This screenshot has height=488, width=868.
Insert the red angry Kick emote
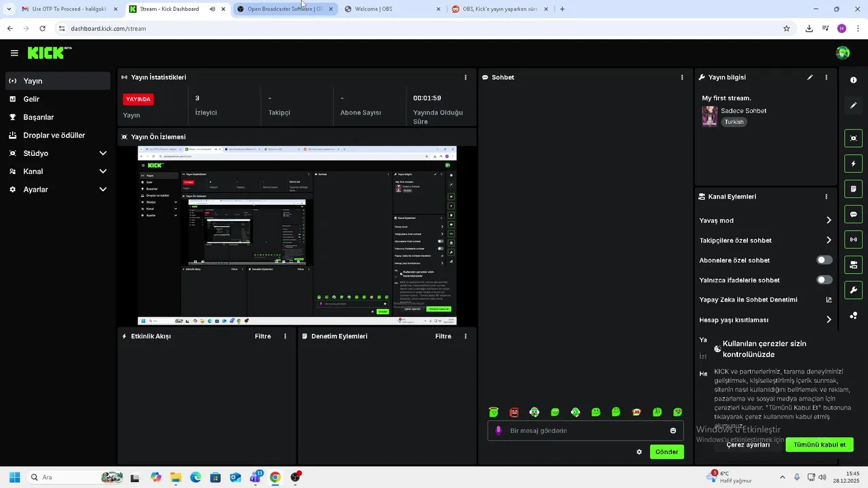pyautogui.click(x=514, y=412)
